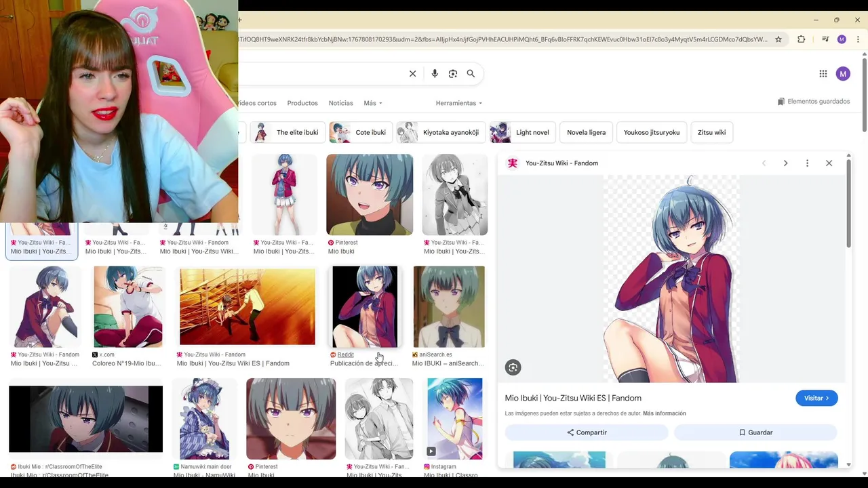The image size is (868, 488).
Task: Close the image preview panel
Action: tap(829, 163)
